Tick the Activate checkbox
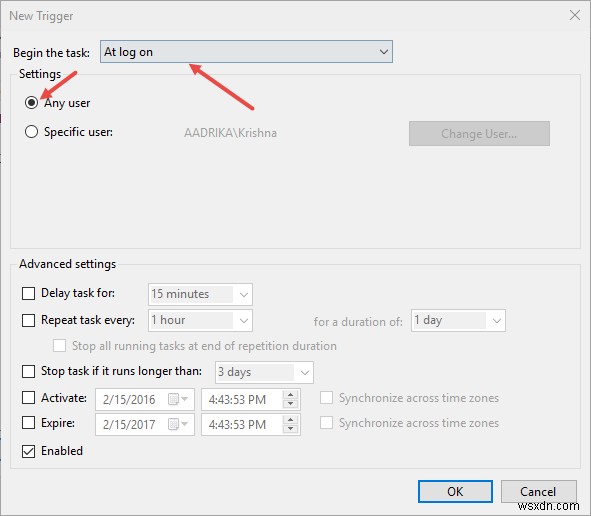This screenshot has width=591, height=516. (28, 398)
